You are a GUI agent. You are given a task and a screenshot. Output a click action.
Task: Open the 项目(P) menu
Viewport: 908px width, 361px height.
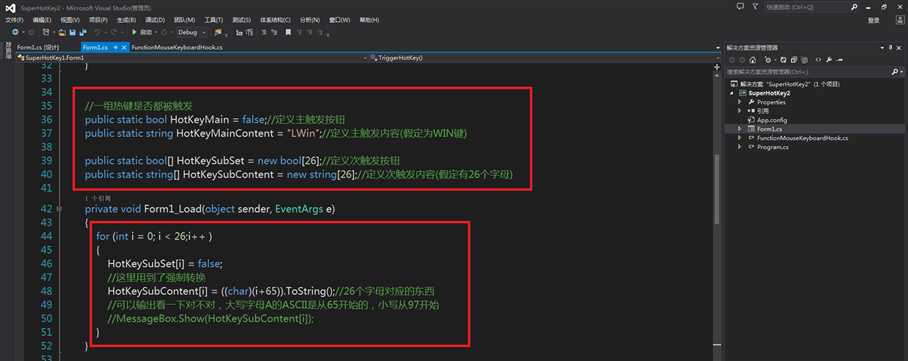pyautogui.click(x=98, y=20)
